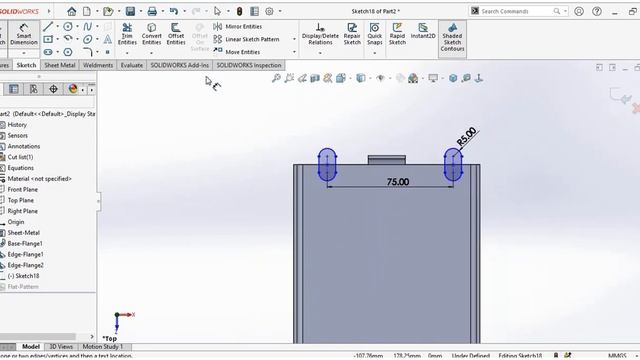Select the 75.00 dimension in the sketch
The height and width of the screenshot is (360, 640).
pyautogui.click(x=398, y=182)
